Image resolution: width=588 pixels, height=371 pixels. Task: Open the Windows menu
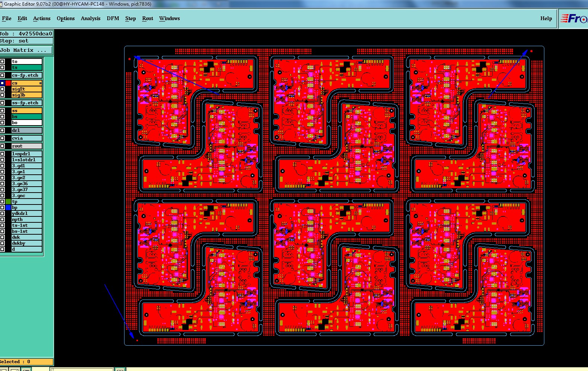(x=169, y=18)
